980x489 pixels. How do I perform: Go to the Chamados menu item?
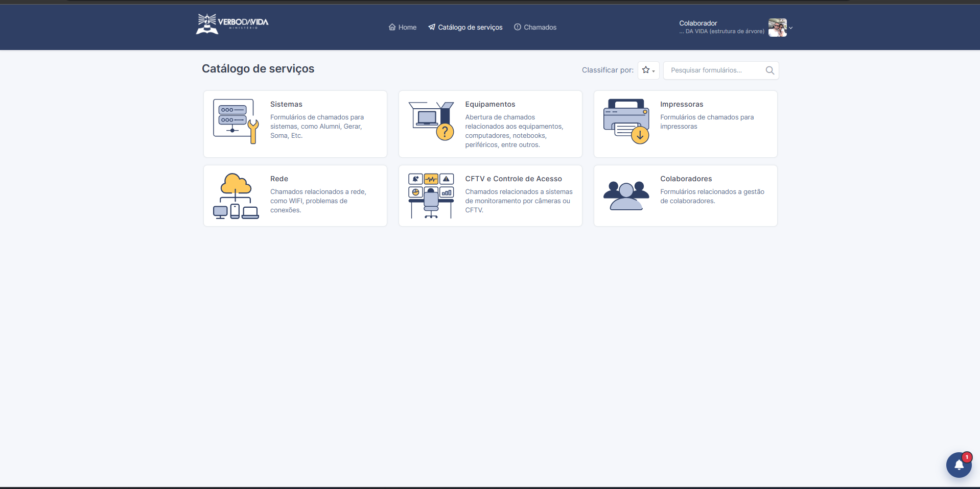coord(535,28)
